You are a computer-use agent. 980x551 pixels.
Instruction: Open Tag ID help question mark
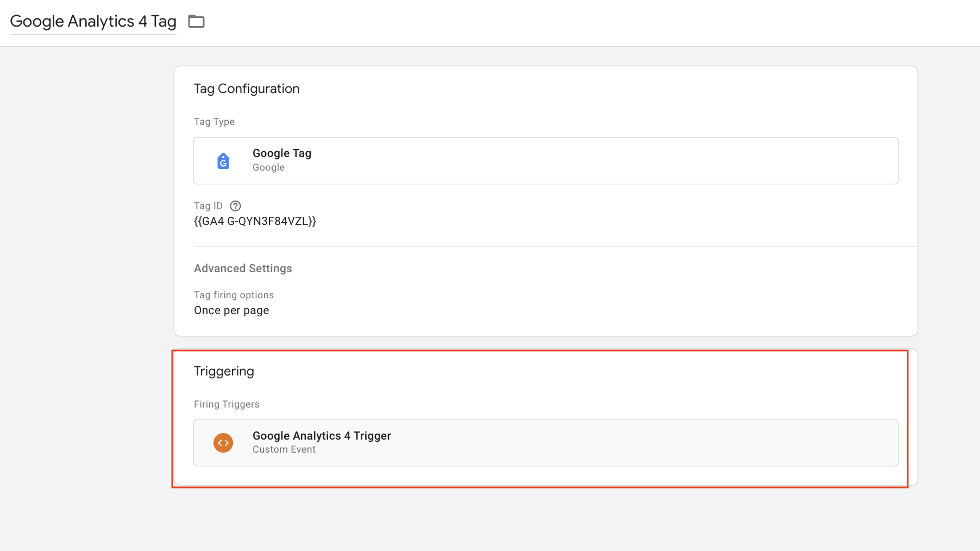coord(235,206)
